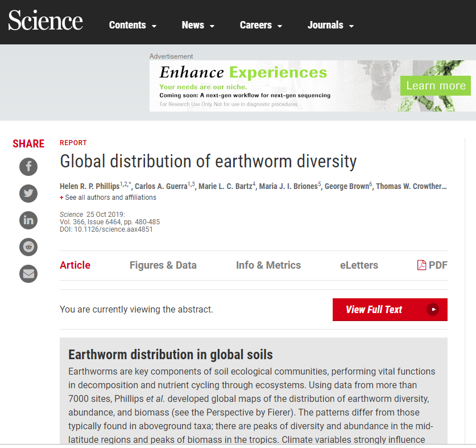Expand the Careers dropdown
The image size is (476, 448).
click(x=260, y=25)
